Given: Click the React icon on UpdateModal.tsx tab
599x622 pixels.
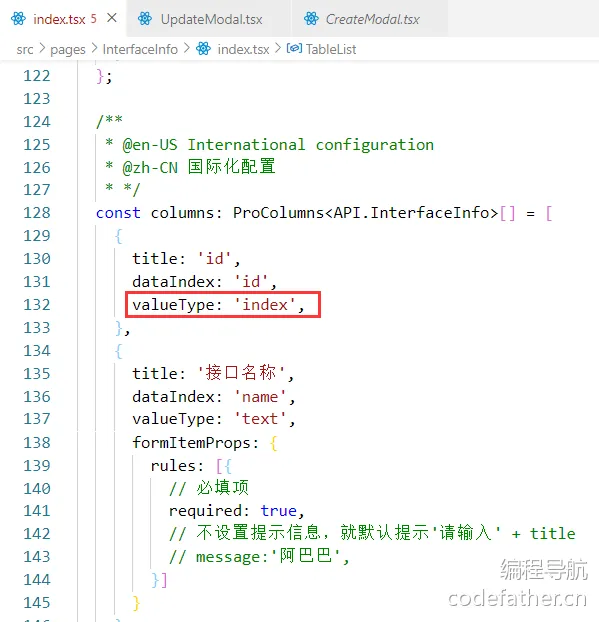Looking at the screenshot, I should [x=145, y=19].
